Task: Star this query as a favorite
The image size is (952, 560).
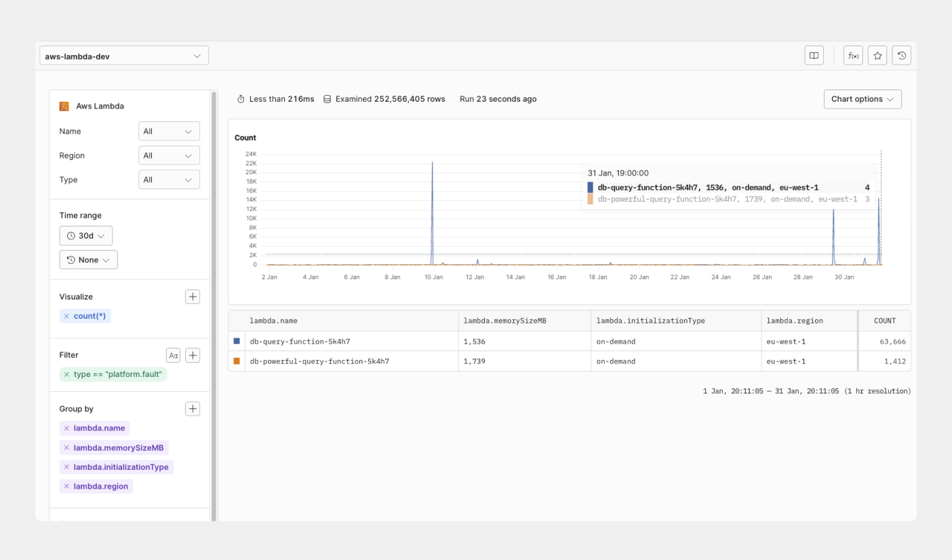Action: [877, 55]
